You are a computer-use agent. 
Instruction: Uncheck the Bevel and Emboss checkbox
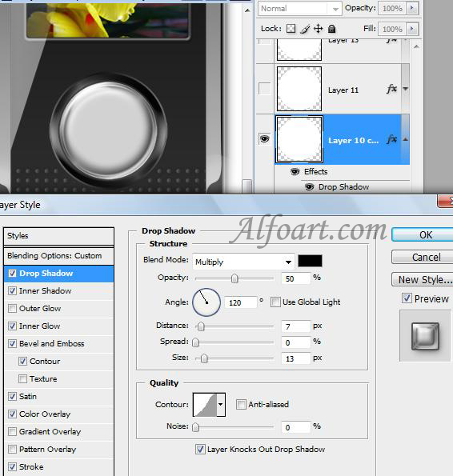point(12,344)
